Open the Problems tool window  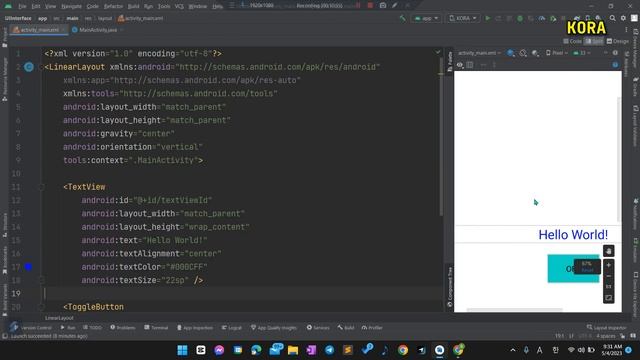pos(122,327)
